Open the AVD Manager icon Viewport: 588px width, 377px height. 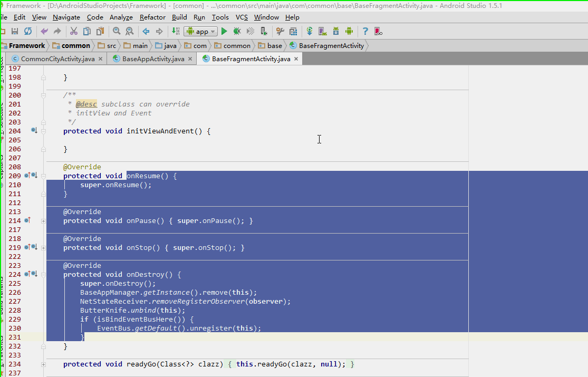pos(323,31)
